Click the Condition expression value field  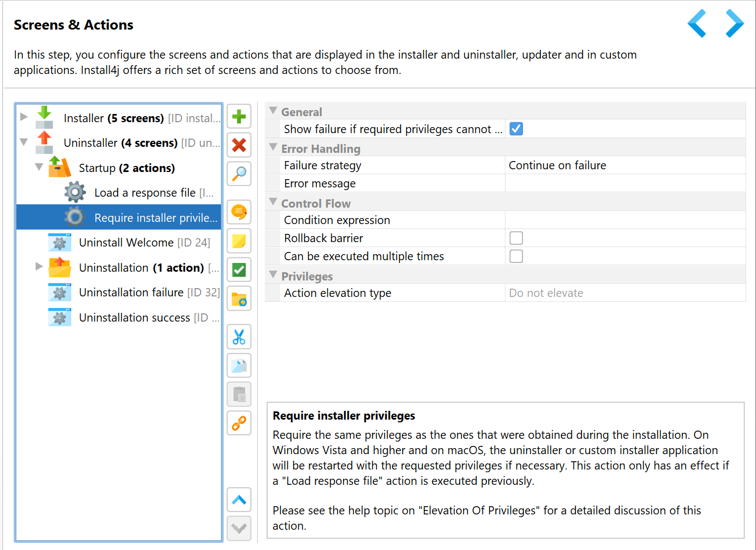625,220
